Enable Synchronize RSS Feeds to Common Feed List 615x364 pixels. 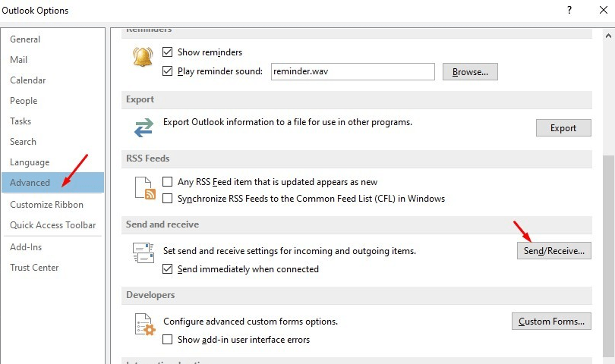tap(168, 198)
